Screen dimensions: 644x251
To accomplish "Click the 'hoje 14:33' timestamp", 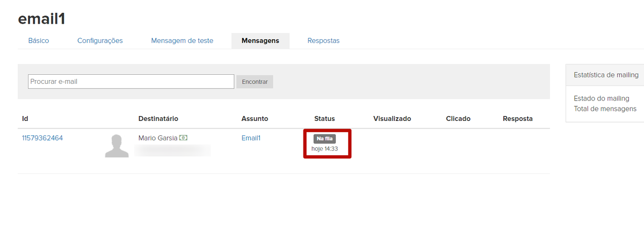I will 324,149.
